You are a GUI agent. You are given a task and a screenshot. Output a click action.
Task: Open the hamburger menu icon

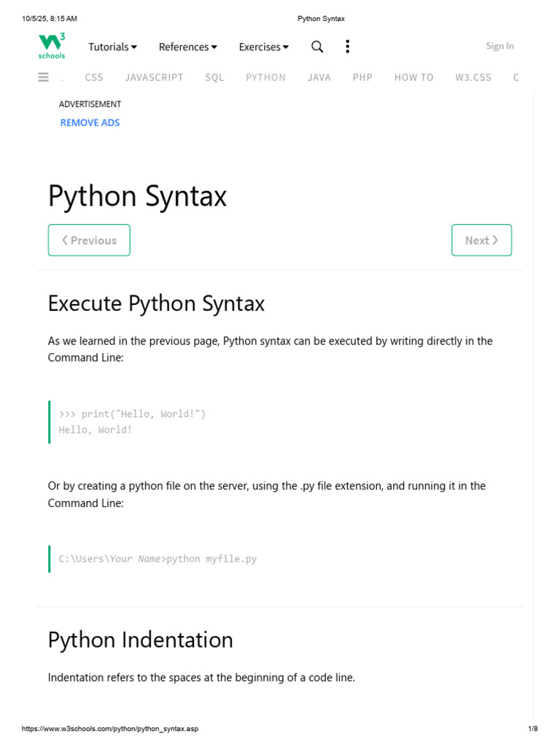click(x=44, y=77)
